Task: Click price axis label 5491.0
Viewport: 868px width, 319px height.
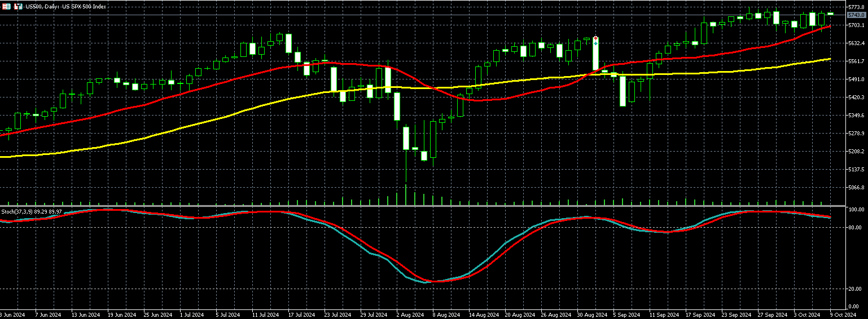Action: click(857, 79)
